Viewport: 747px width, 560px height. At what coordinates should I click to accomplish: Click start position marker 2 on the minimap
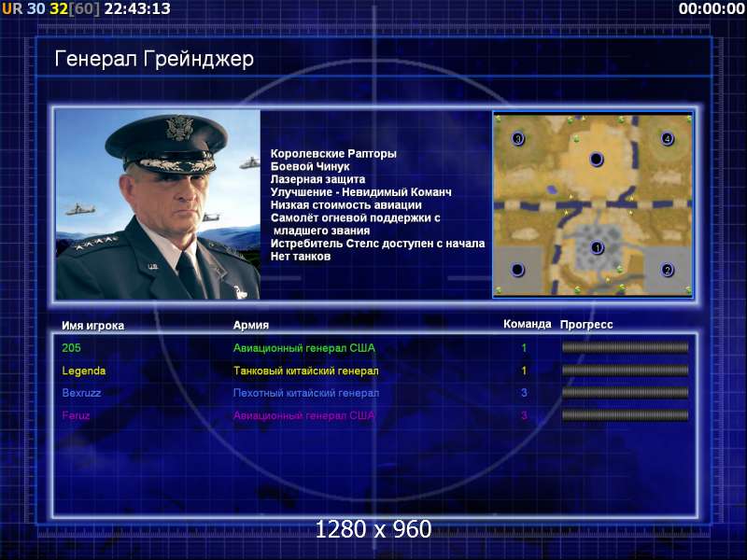[x=667, y=270]
